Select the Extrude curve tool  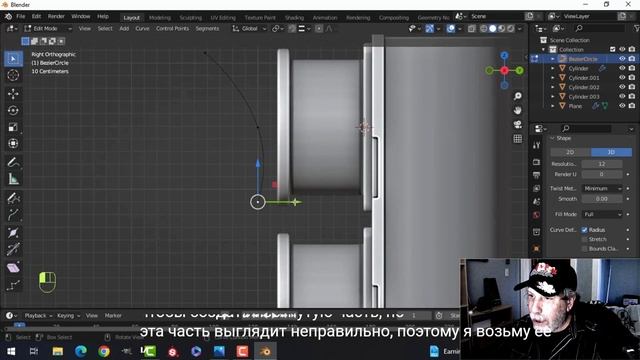(13, 214)
